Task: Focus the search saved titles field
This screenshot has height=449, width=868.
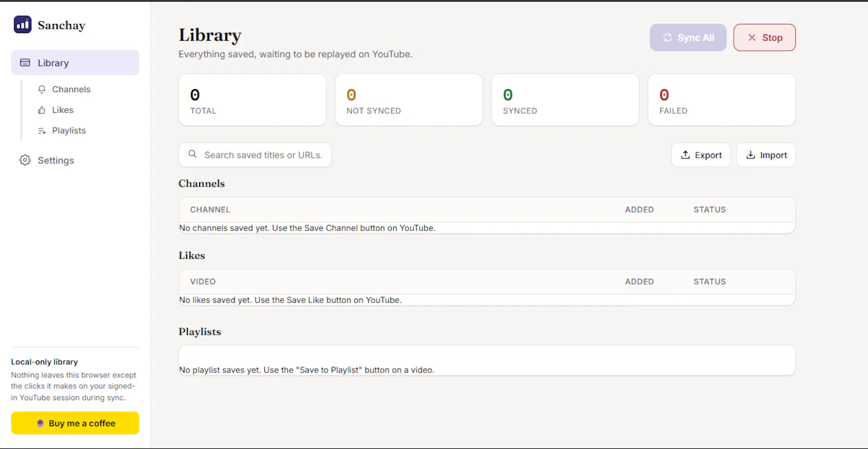Action: 255,155
